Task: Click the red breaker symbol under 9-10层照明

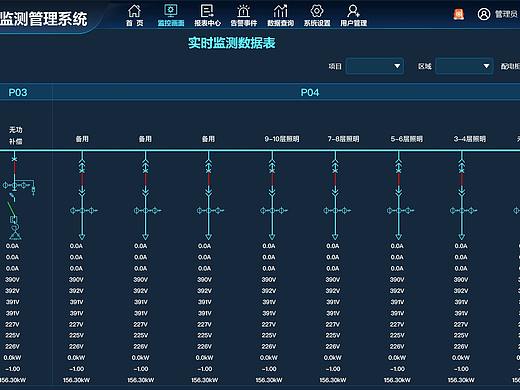Action: click(x=272, y=180)
